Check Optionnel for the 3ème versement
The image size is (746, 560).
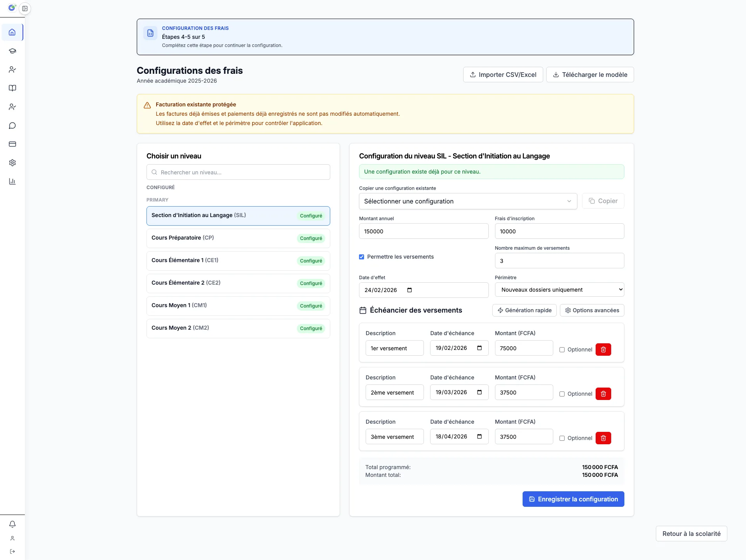(x=562, y=438)
